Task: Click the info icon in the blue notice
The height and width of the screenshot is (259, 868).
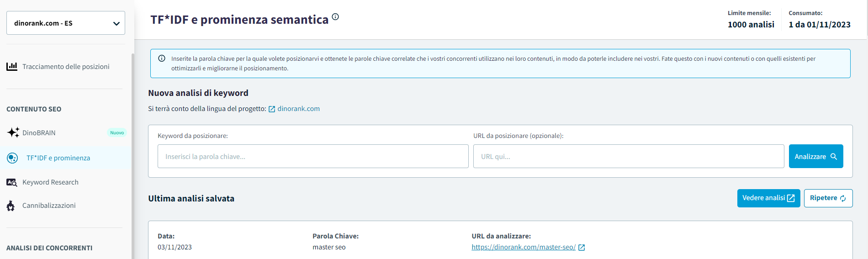Action: tap(162, 58)
